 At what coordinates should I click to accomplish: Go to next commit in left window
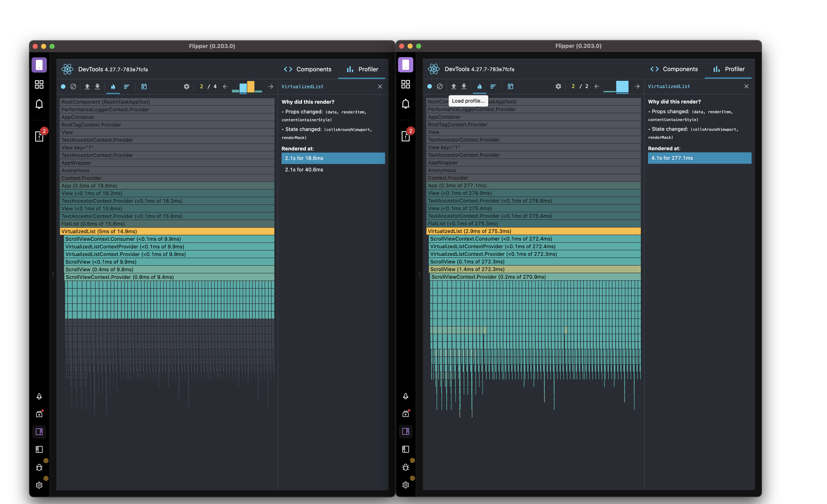[271, 87]
